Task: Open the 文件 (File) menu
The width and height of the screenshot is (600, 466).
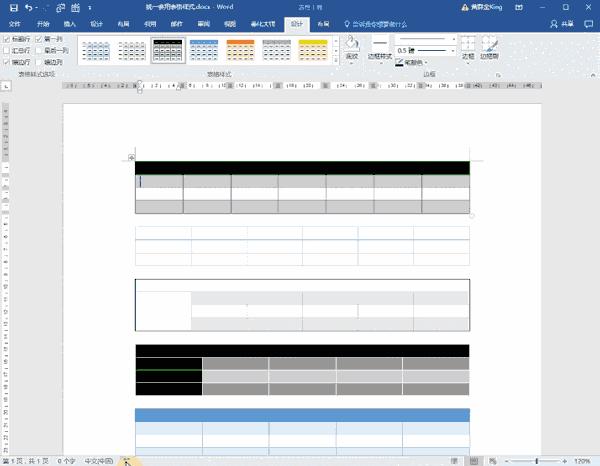Action: [x=14, y=24]
